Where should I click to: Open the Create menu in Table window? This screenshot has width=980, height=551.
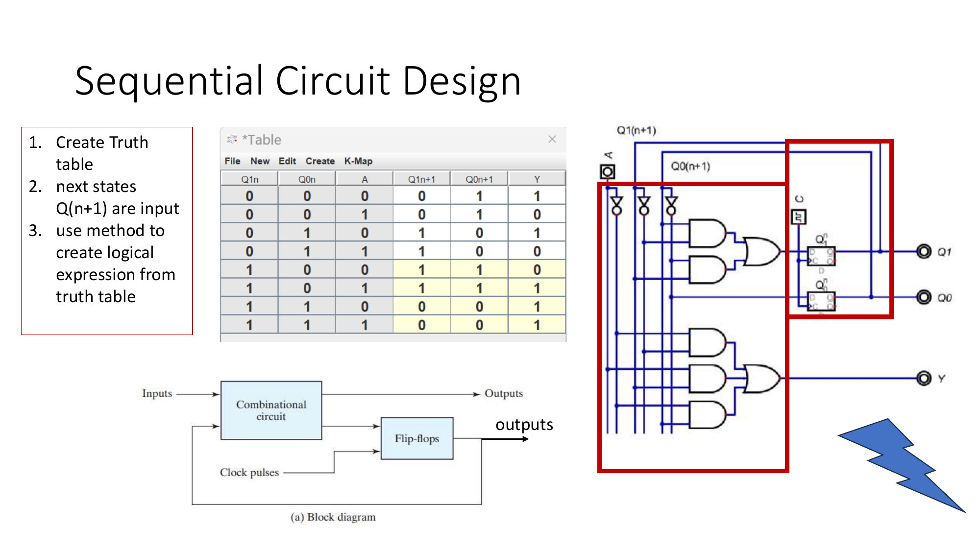pyautogui.click(x=320, y=161)
